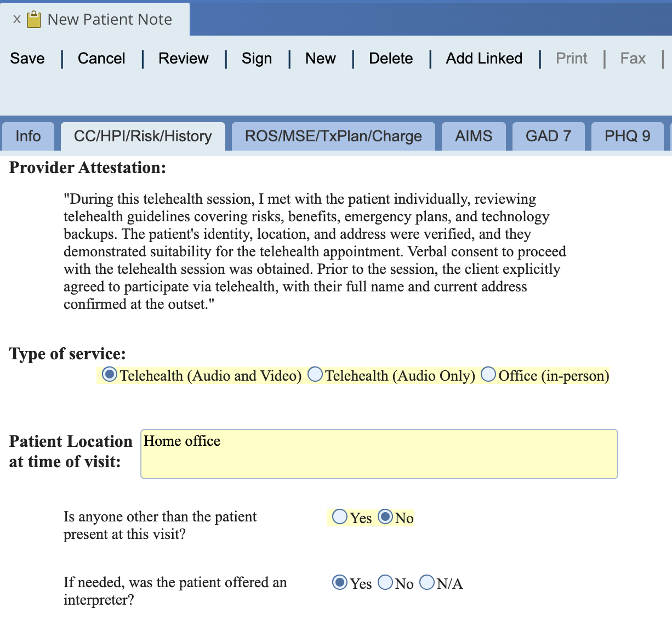Click the clipboard icon beside New Patient Note

pyautogui.click(x=34, y=19)
